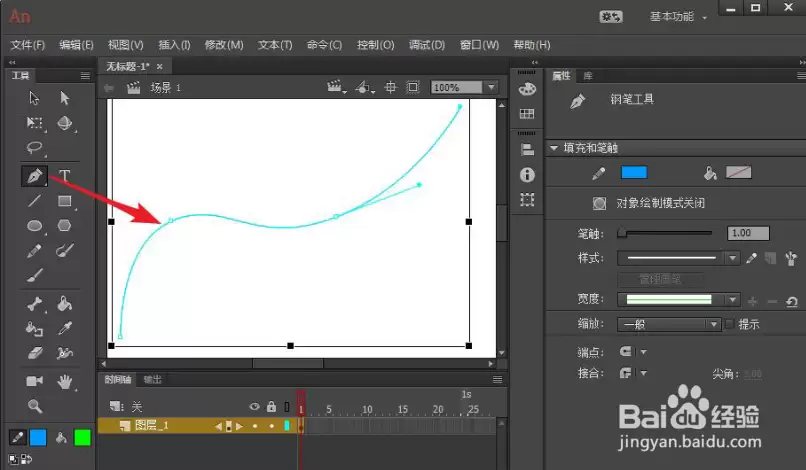Open the 窗口(W) menu
The image size is (806, 470).
tap(479, 45)
